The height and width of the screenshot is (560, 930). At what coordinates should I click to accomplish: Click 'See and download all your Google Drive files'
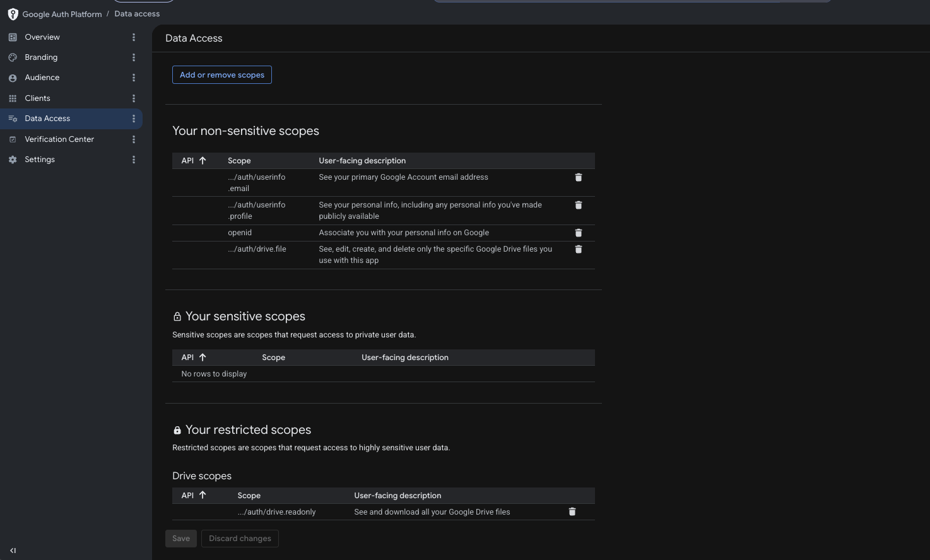point(432,512)
